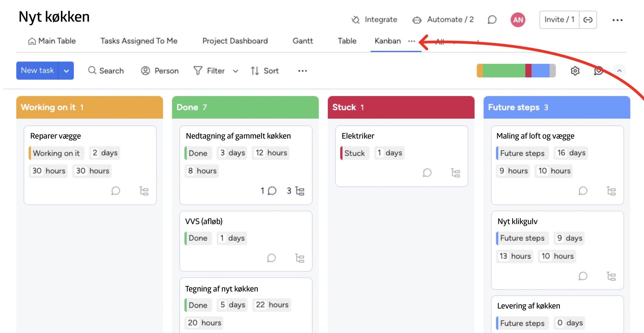Collapse the board header chevron

(x=620, y=71)
